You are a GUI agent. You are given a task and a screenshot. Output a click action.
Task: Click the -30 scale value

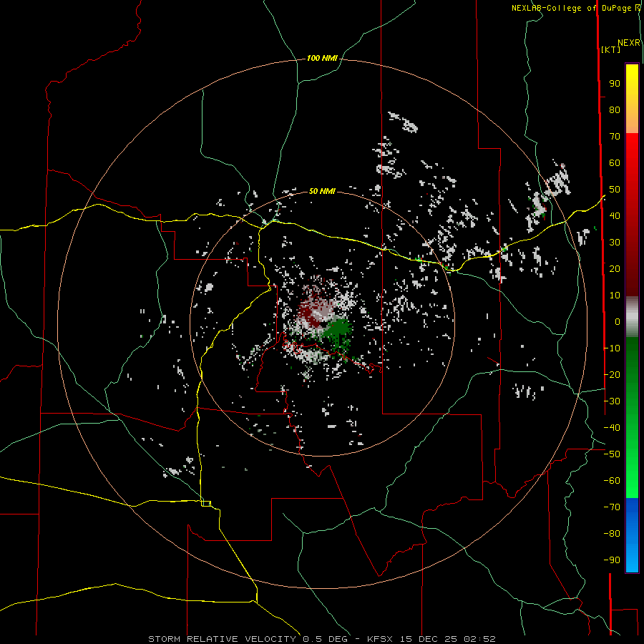click(x=612, y=401)
